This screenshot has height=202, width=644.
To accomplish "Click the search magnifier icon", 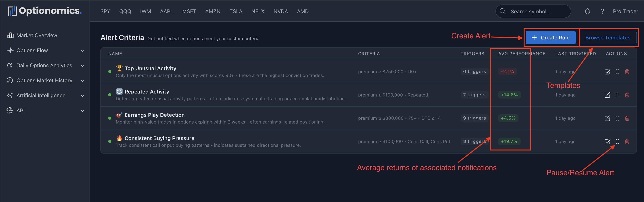I will (503, 11).
